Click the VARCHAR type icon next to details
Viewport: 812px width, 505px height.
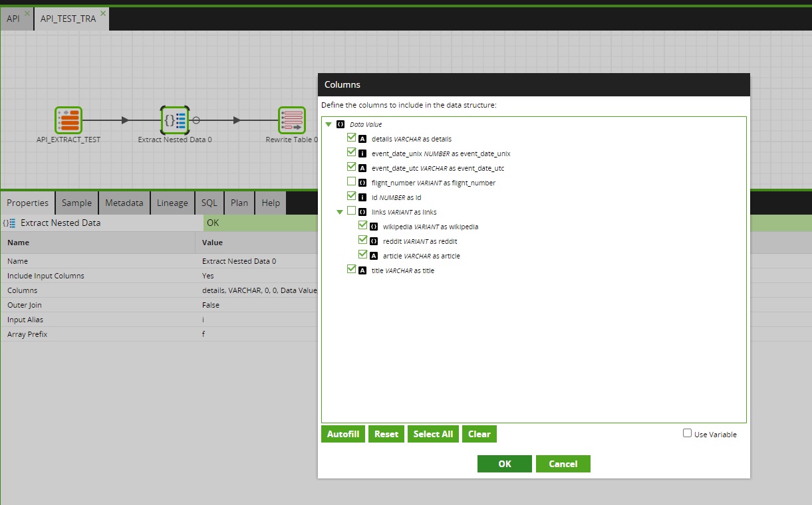point(362,139)
